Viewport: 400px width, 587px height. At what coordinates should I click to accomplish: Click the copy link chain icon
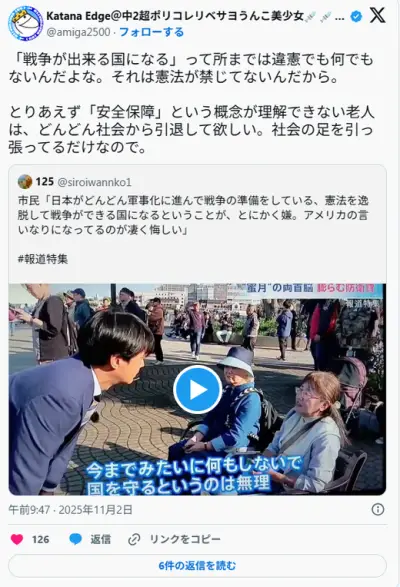coord(134,539)
